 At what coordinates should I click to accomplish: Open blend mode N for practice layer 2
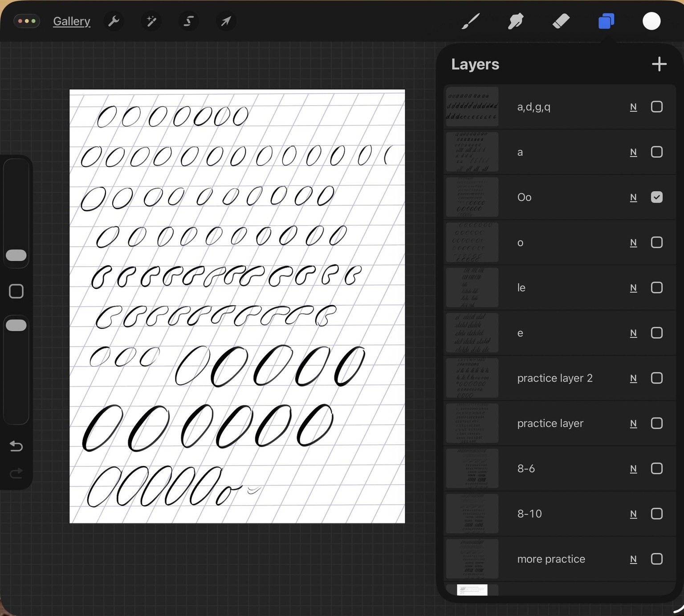[633, 378]
